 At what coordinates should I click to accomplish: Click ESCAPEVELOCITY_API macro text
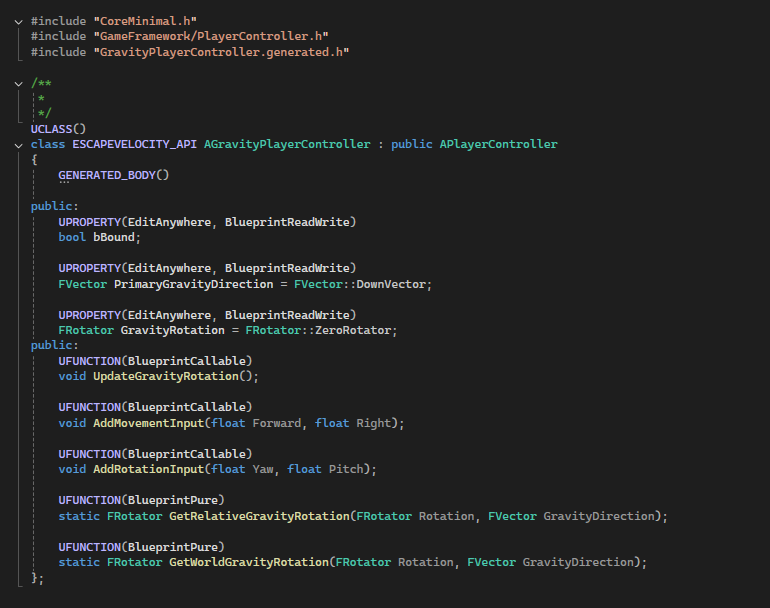tap(135, 144)
